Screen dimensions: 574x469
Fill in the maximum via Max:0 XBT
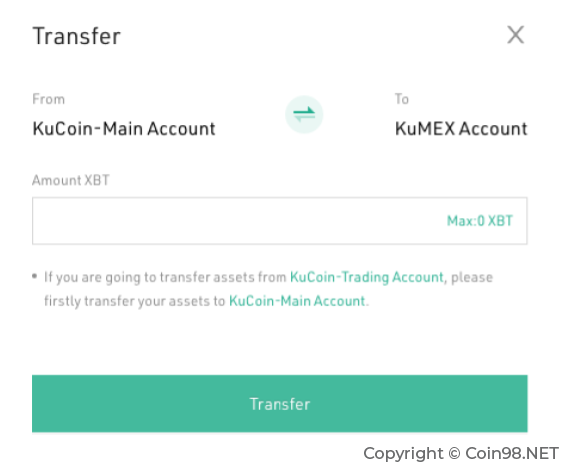coord(480,221)
